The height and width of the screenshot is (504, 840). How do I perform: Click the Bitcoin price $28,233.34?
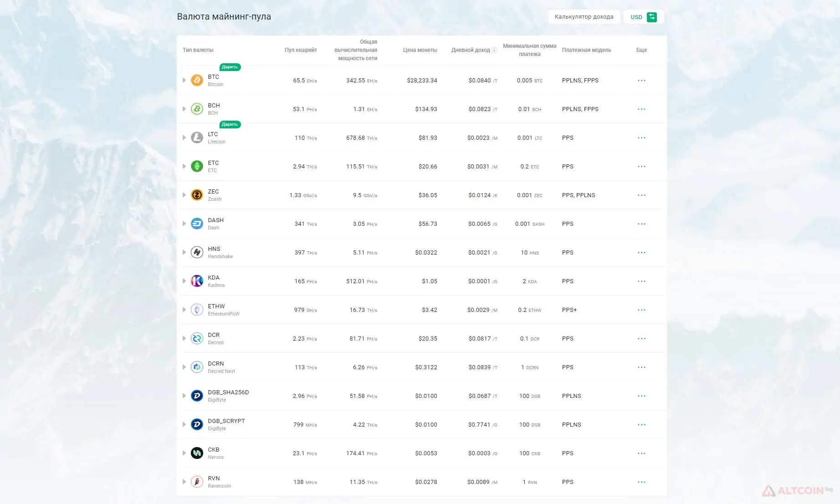pos(422,81)
